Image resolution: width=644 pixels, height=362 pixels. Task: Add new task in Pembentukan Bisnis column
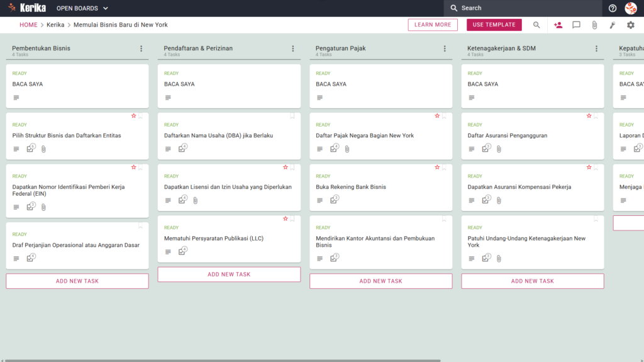coord(77,281)
